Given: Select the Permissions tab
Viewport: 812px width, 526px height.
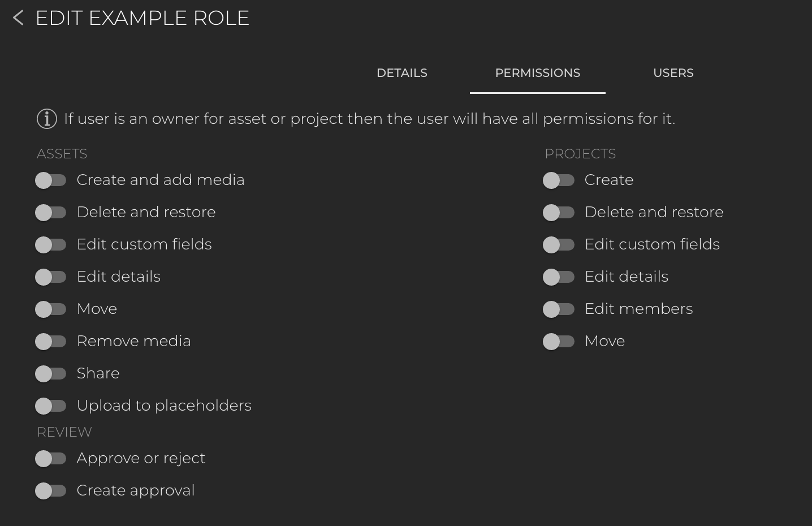Looking at the screenshot, I should [x=537, y=73].
